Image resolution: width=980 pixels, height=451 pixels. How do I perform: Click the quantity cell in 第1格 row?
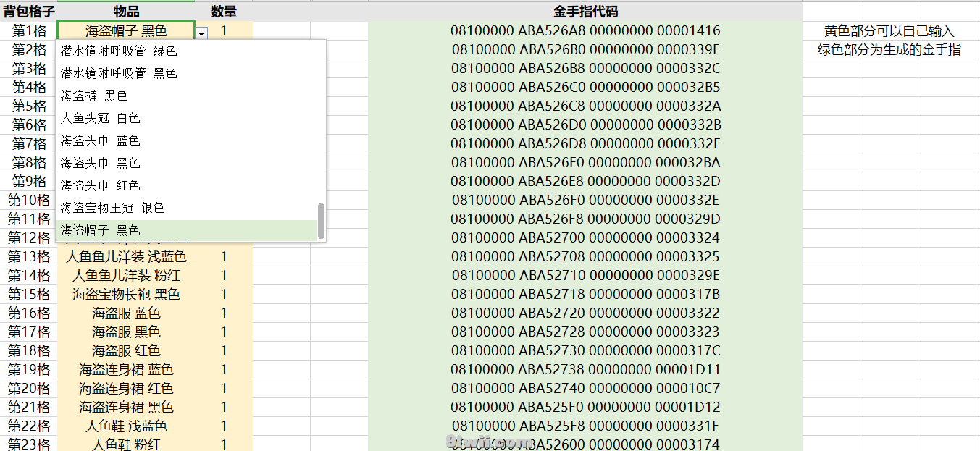[224, 30]
